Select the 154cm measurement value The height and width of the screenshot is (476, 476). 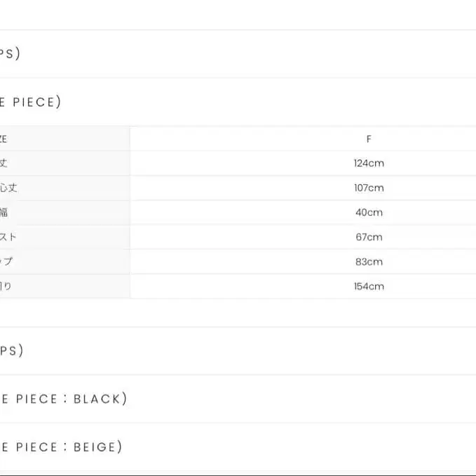pos(369,286)
